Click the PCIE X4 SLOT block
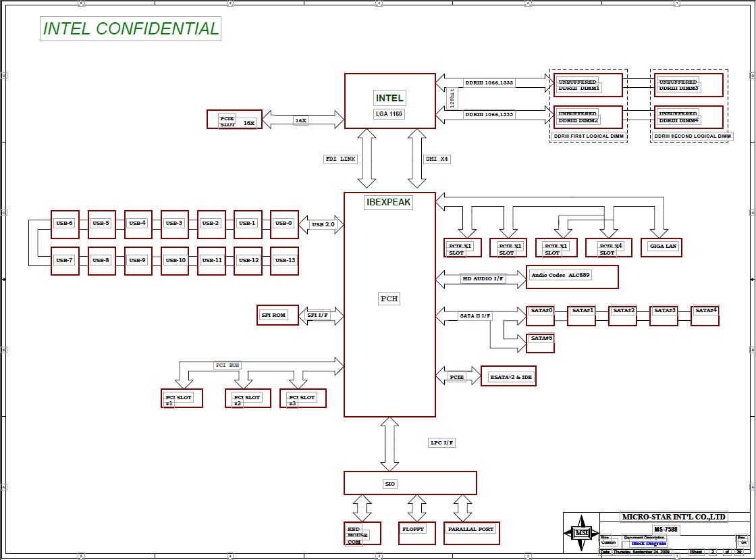 point(608,247)
